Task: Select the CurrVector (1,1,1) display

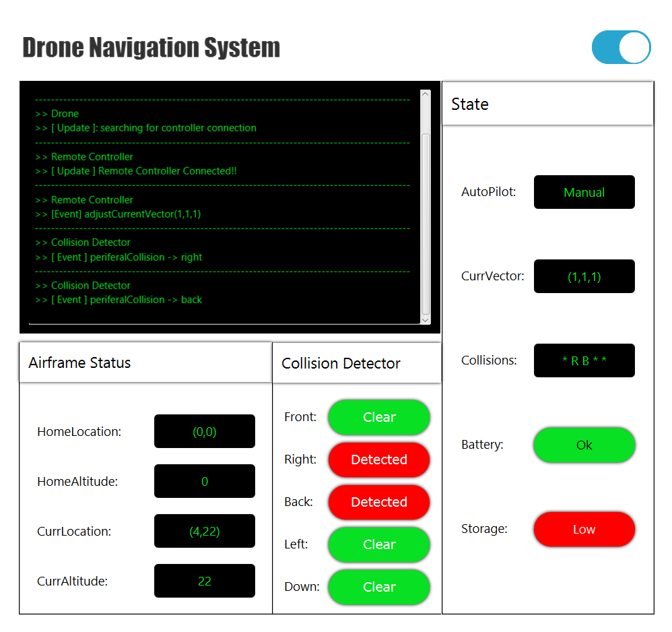Action: click(584, 276)
